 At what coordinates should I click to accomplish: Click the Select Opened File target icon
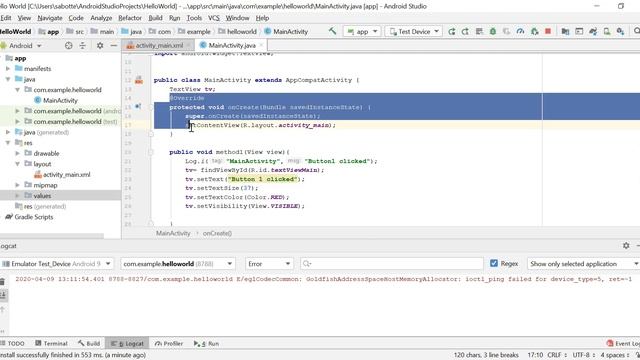[69, 46]
